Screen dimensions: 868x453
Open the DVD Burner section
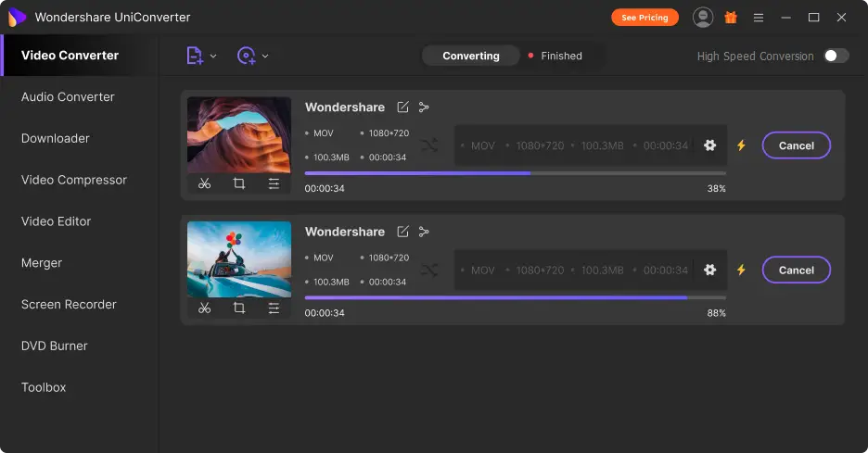54,346
